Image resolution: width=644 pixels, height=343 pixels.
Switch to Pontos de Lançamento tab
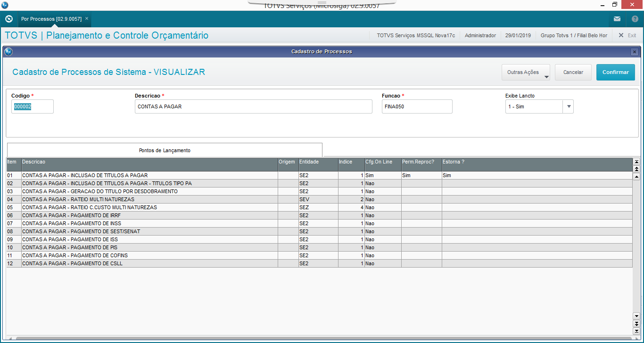(x=165, y=150)
